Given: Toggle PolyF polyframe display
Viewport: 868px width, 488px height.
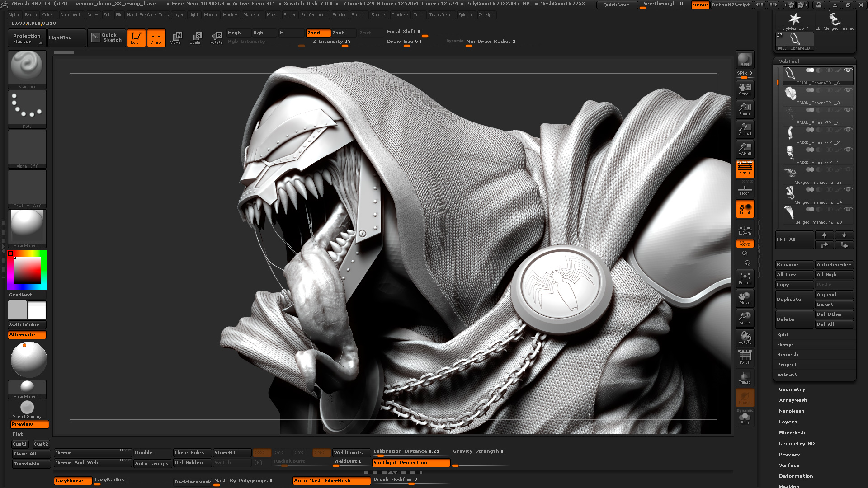Looking at the screenshot, I should click(x=745, y=358).
